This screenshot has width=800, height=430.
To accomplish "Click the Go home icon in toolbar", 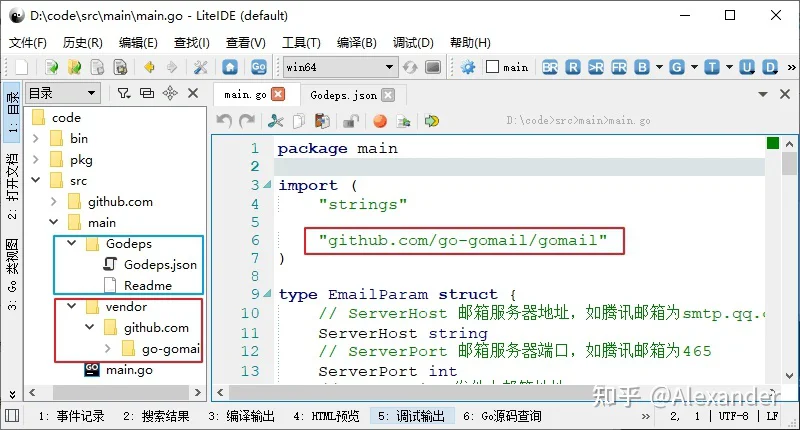I will pos(230,67).
